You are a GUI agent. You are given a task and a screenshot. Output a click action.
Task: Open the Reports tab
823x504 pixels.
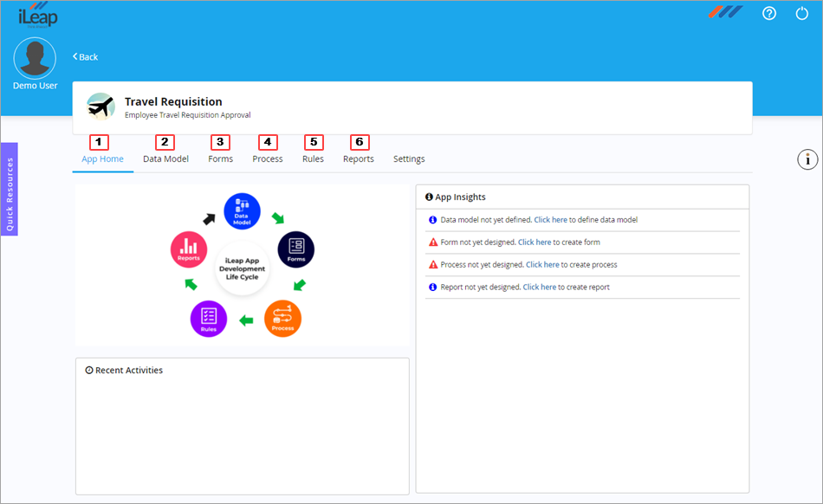[359, 159]
